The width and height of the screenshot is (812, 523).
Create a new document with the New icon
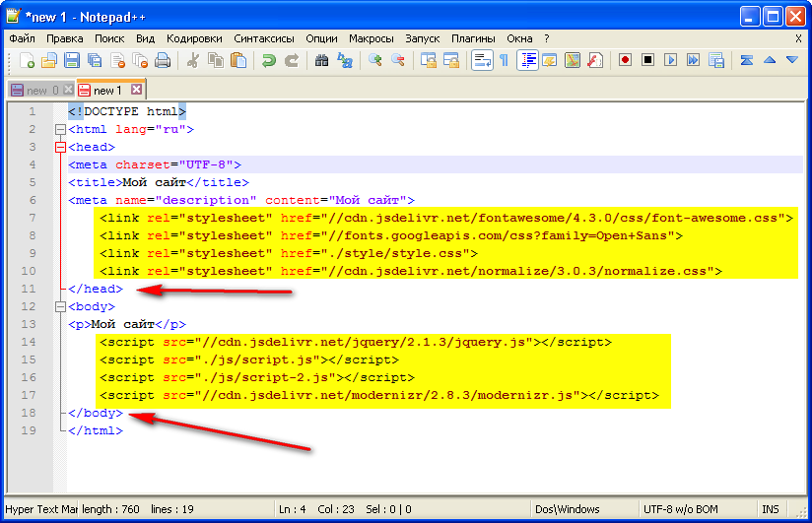(27, 61)
